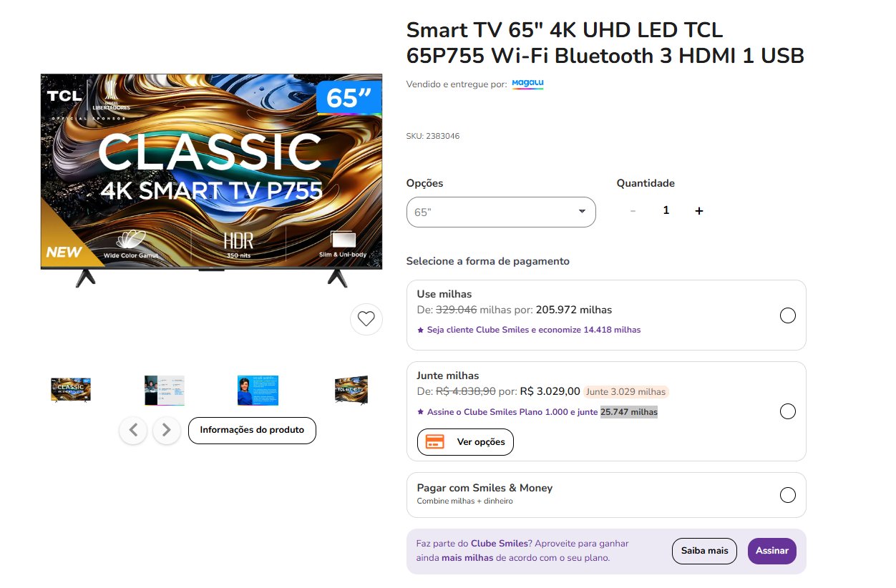Select the first Classic TV thumbnail

pos(71,390)
